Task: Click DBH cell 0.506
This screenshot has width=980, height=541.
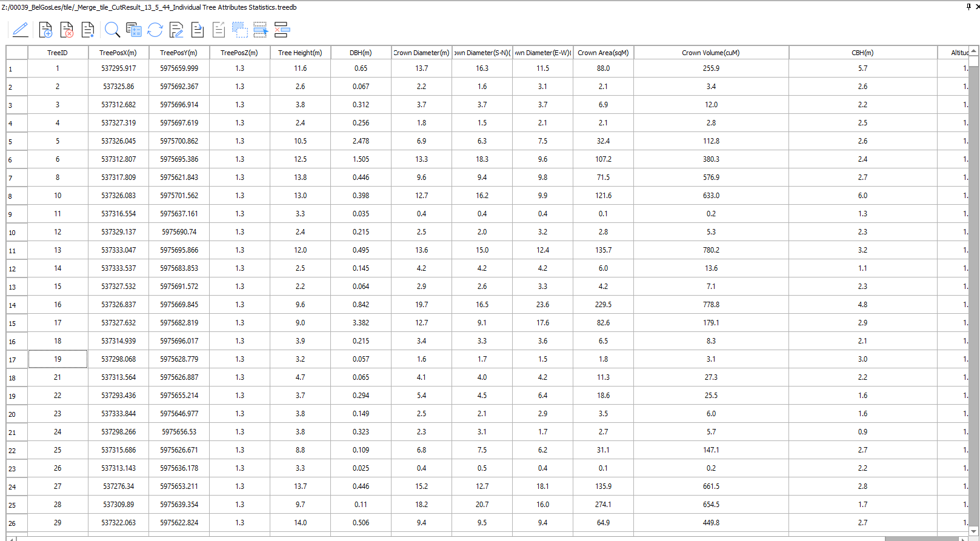Action: point(361,523)
